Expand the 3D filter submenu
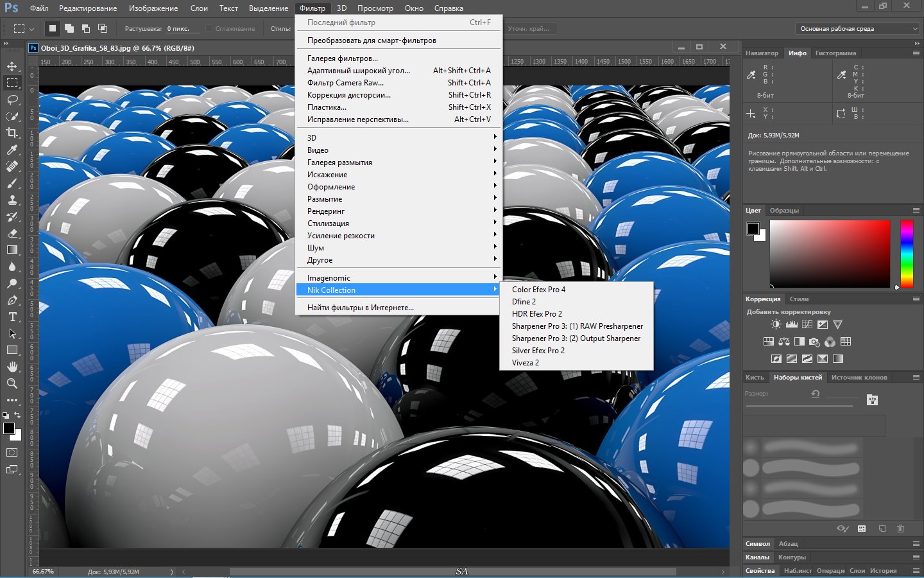 coord(399,137)
